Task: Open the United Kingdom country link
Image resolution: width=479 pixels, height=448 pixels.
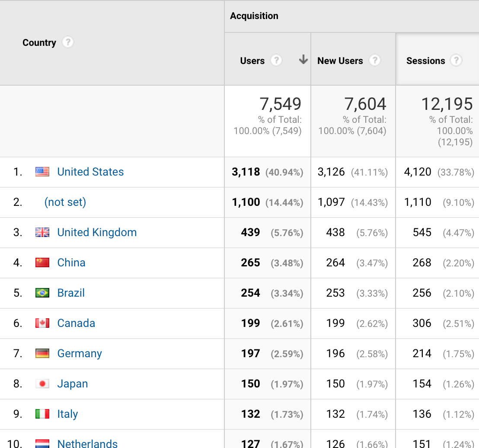Action: [x=97, y=232]
